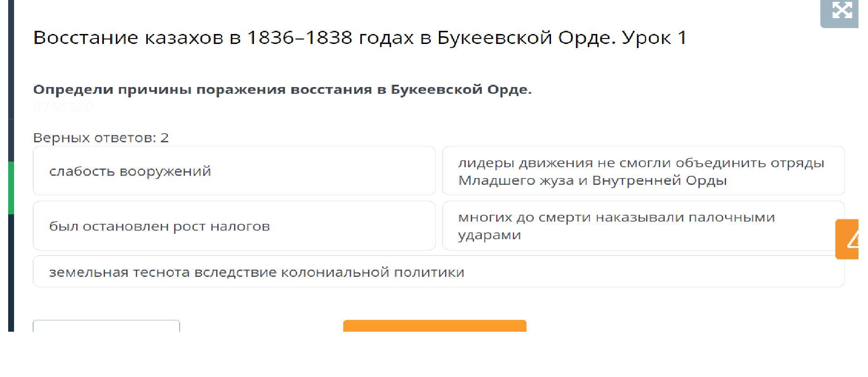Choose the answer about лидеры движения
868x377 pixels.
[x=643, y=171]
